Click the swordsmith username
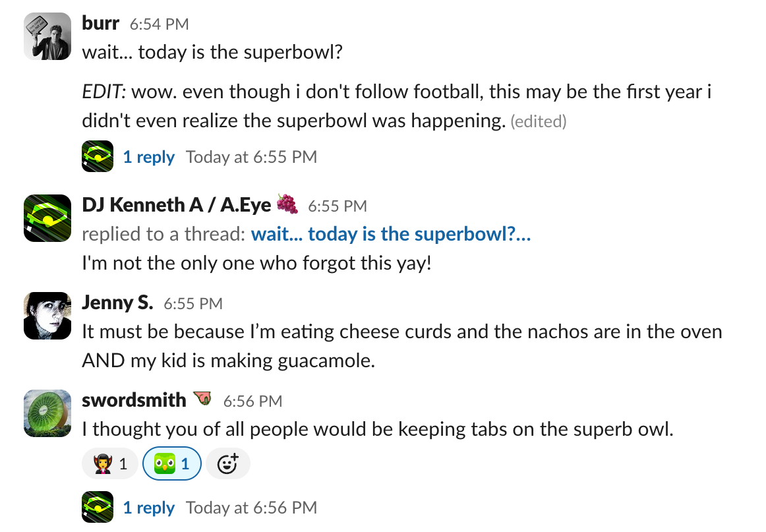This screenshot has height=532, width=766. 134,400
